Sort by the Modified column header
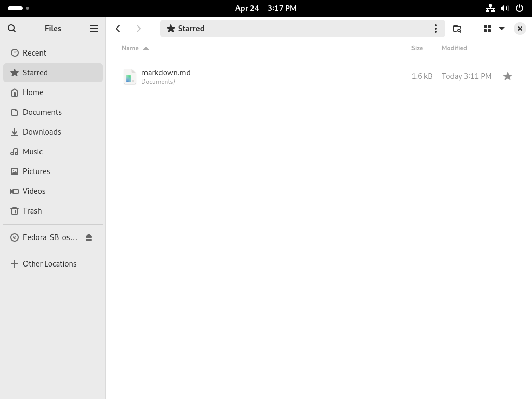 click(x=454, y=48)
